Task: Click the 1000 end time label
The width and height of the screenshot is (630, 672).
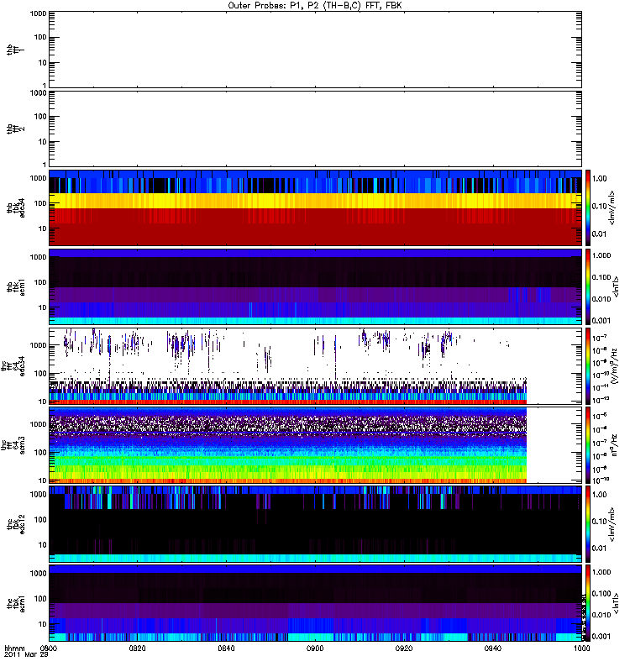Action: point(581,648)
